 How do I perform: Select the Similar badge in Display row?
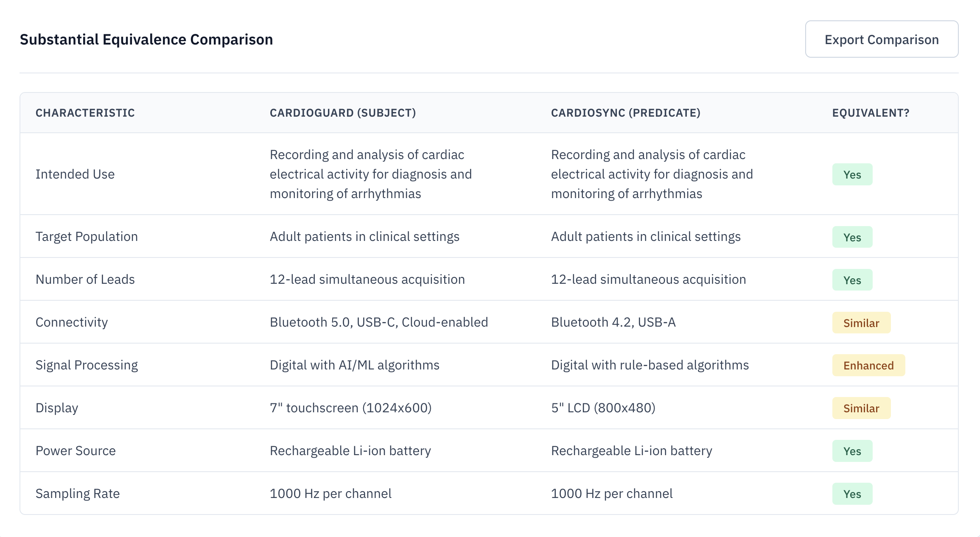(x=861, y=408)
